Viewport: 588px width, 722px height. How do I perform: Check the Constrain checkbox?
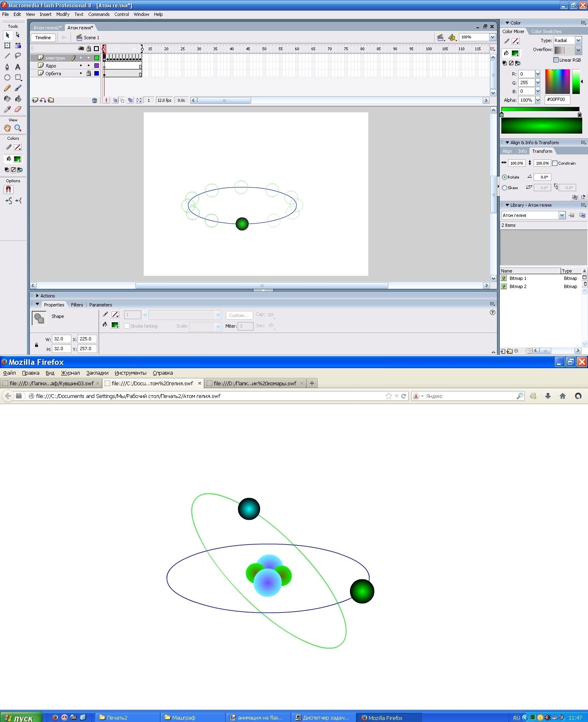coord(555,163)
